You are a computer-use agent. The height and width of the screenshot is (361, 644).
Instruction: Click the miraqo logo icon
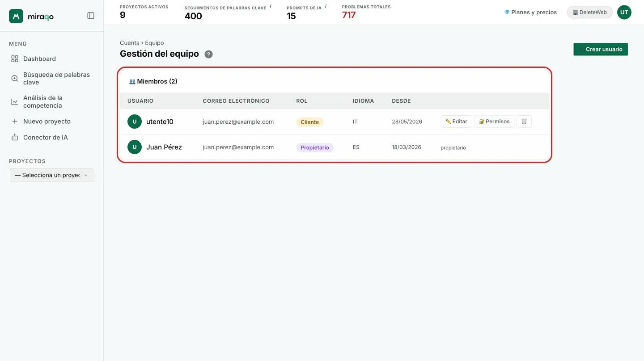click(16, 16)
